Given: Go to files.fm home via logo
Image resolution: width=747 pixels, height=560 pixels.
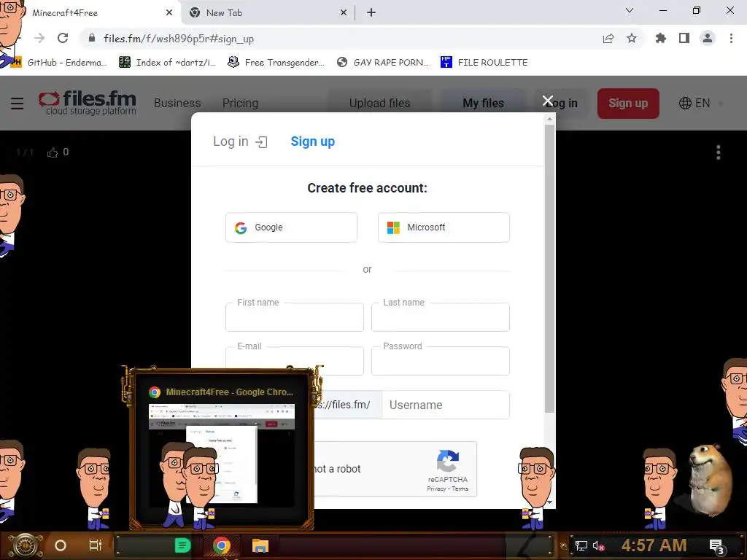Looking at the screenshot, I should pos(88,103).
